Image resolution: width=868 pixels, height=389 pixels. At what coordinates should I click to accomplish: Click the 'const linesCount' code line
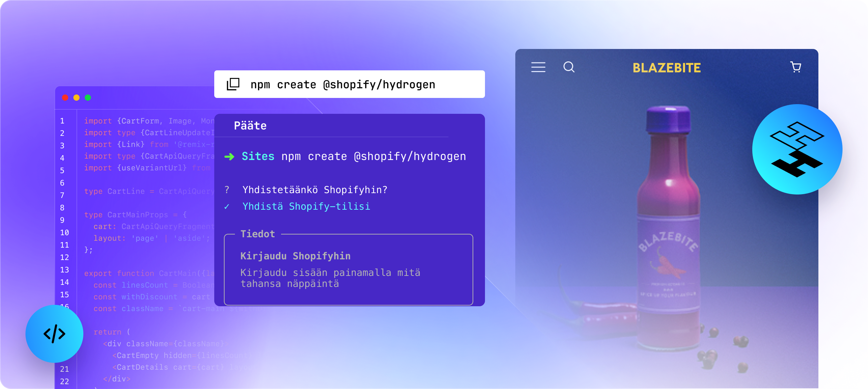(x=154, y=285)
